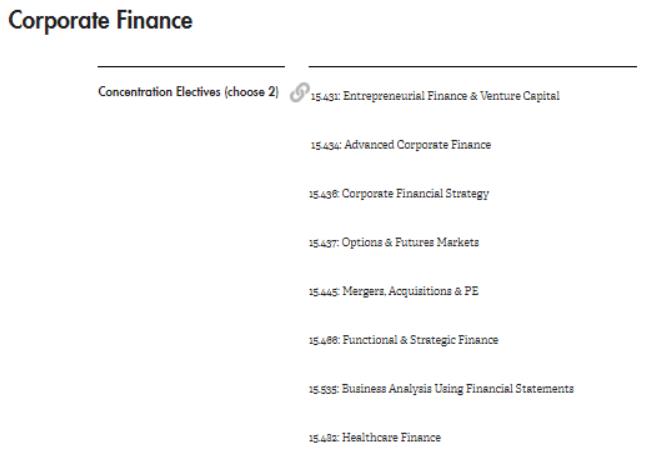Open the Advanced Corporate Finance course link
The width and height of the screenshot is (653, 461).
(401, 145)
